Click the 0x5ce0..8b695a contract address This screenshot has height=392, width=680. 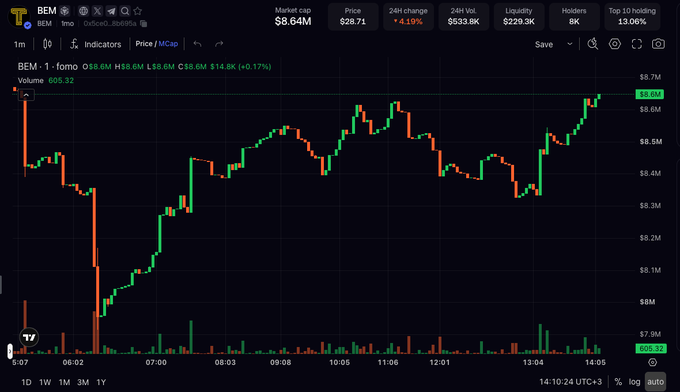110,23
